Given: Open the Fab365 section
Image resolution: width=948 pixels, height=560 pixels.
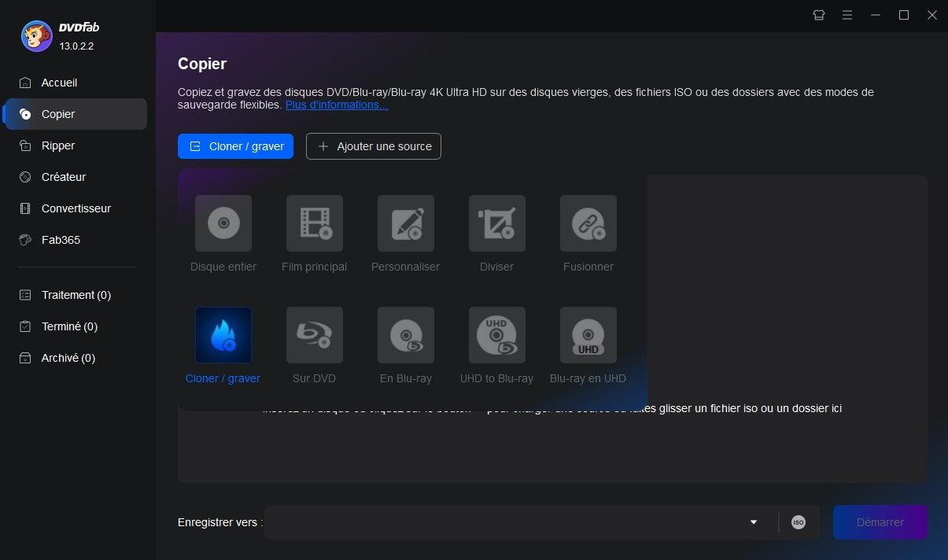Looking at the screenshot, I should (x=76, y=240).
